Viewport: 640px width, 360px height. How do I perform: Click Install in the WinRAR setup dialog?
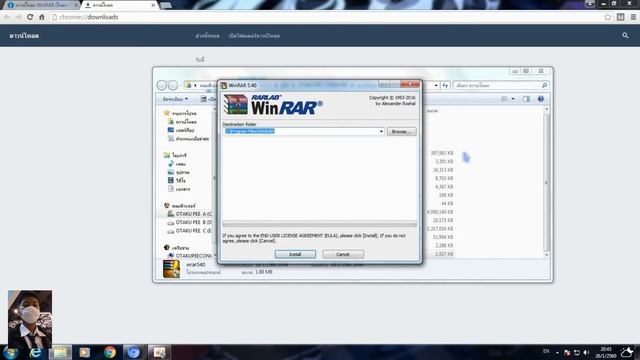point(295,254)
